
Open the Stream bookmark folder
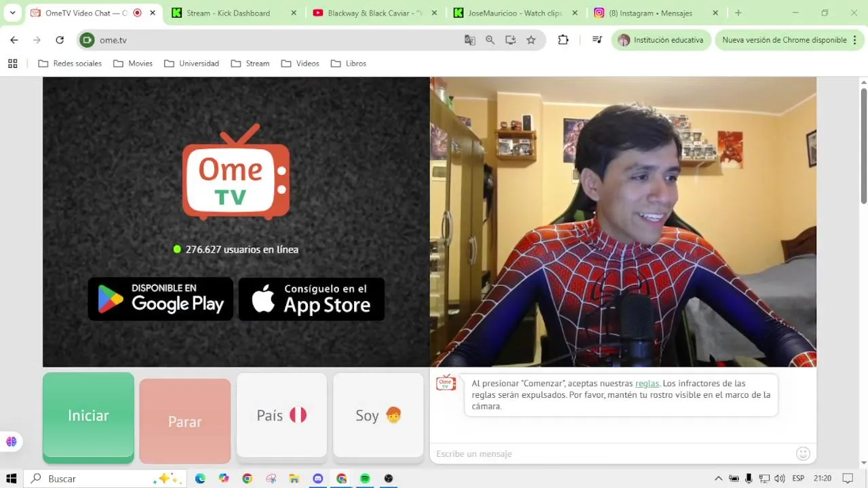tap(250, 64)
